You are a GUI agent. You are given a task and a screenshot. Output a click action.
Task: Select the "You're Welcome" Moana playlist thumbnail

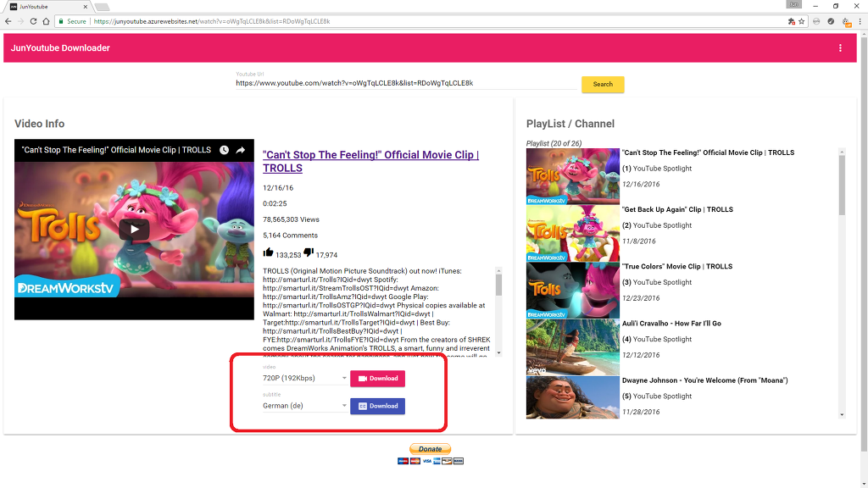coord(573,398)
